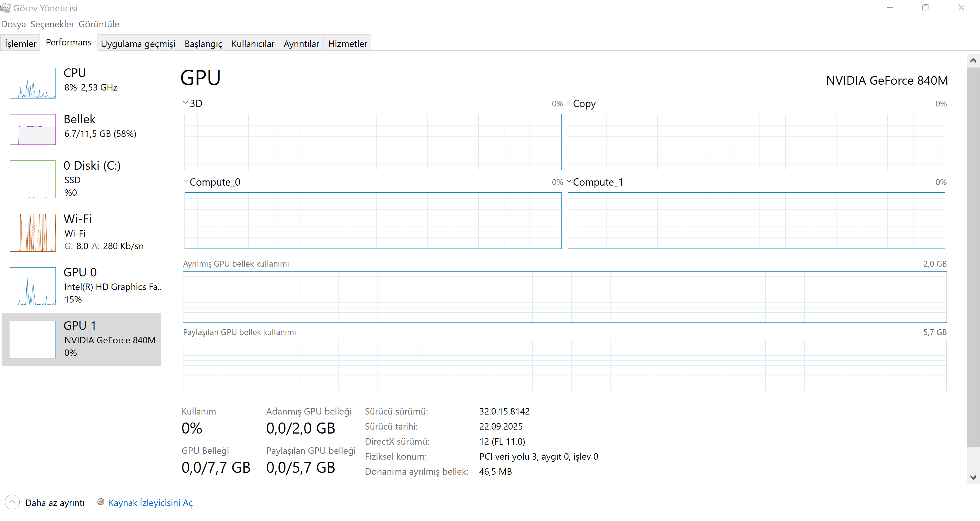Open the Görüntüle menu

[98, 24]
